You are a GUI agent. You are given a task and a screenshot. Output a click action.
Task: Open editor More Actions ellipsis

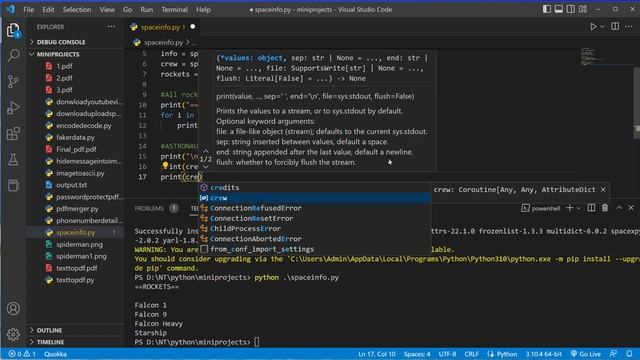tap(629, 27)
